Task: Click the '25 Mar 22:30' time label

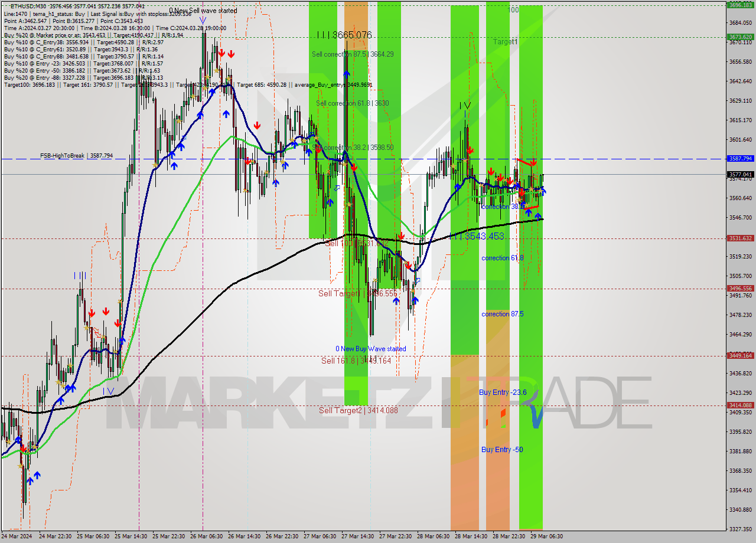Action: click(x=169, y=537)
